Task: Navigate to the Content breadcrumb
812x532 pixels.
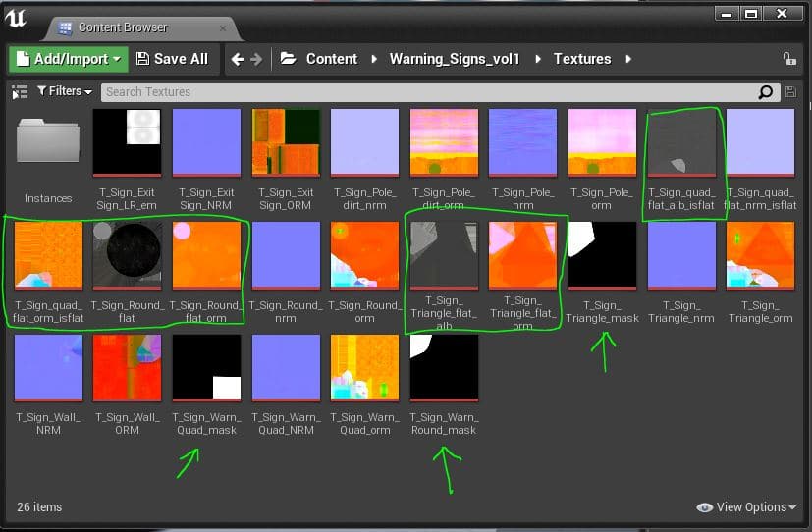Action: point(331,59)
